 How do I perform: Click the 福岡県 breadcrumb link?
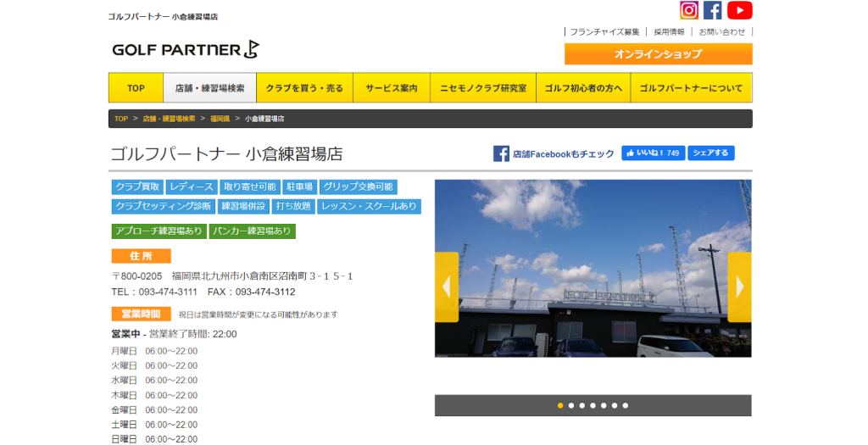click(x=220, y=119)
